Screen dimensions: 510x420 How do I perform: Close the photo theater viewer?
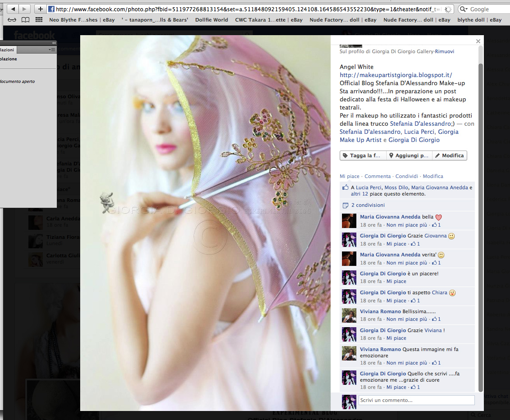tap(478, 41)
